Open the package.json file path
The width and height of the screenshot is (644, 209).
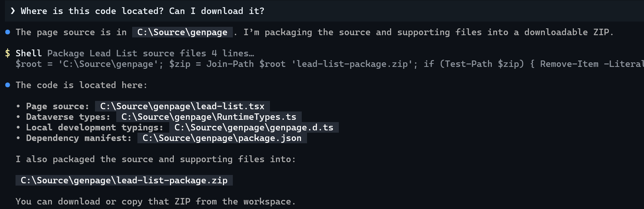pyautogui.click(x=222, y=138)
